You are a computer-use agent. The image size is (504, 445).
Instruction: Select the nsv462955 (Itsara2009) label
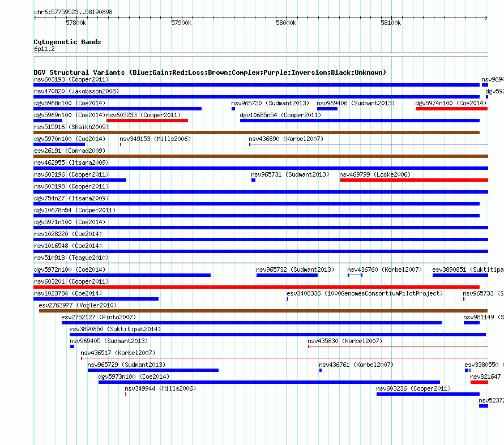tap(71, 162)
